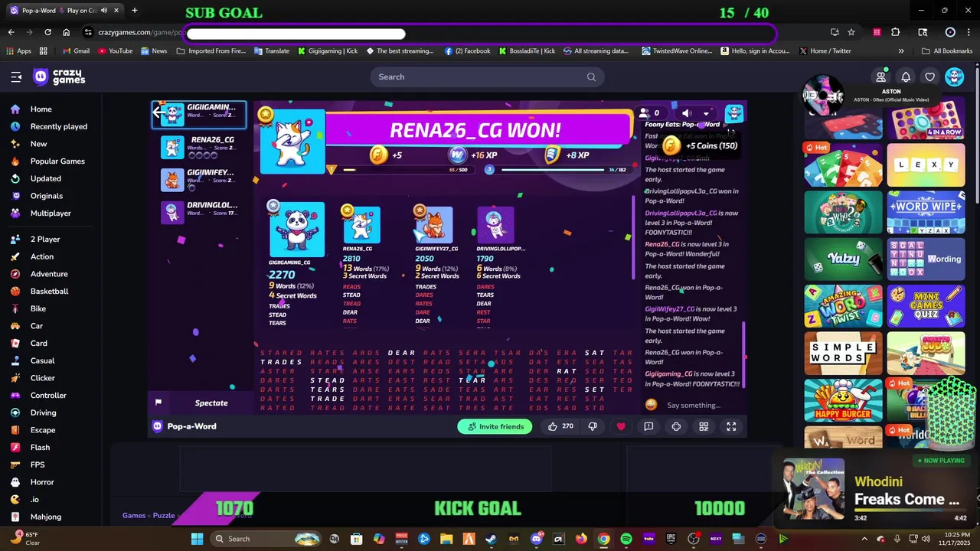Open Spotify from the taskbar
Image resolution: width=980 pixels, height=551 pixels.
(626, 539)
